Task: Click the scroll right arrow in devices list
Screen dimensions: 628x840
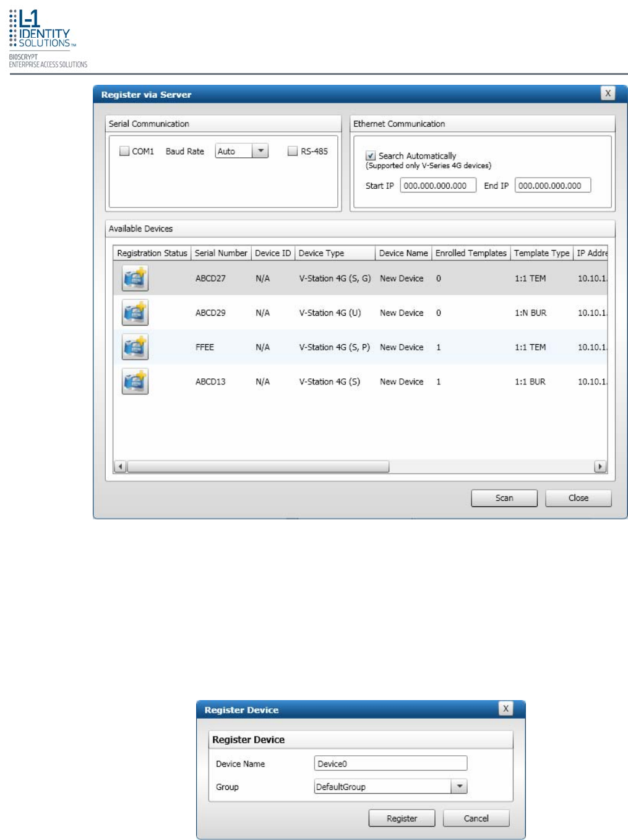Action: pyautogui.click(x=600, y=467)
